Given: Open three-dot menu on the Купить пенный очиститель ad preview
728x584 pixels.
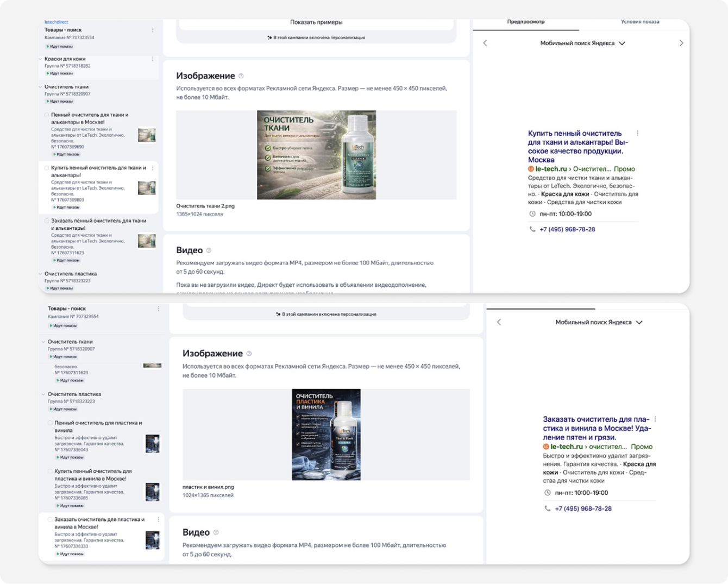Looking at the screenshot, I should click(x=637, y=133).
